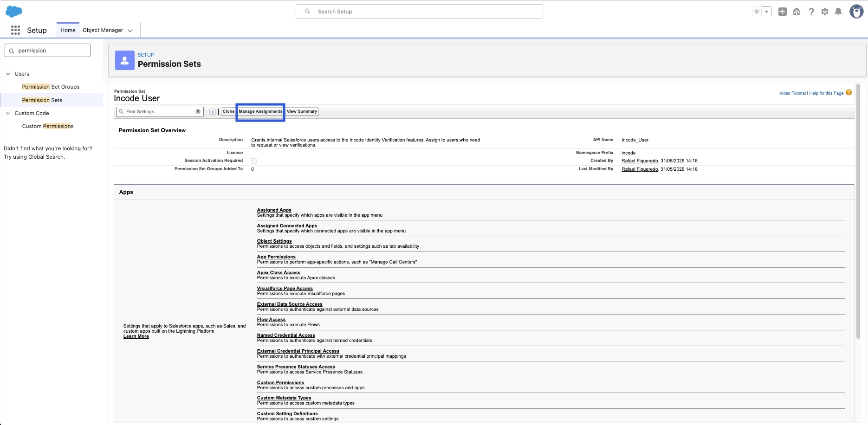Open Service Presence Statuses Access link
Viewport: 868px width, 425px height.
296,367
